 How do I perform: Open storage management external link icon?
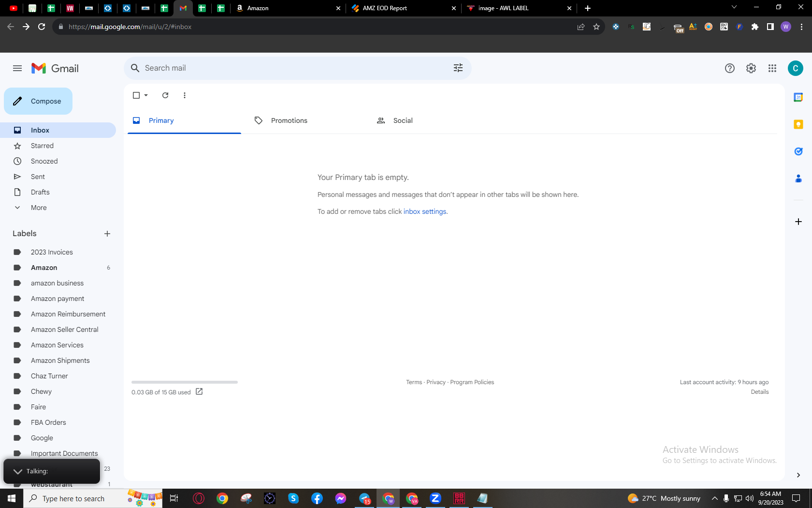click(x=199, y=391)
